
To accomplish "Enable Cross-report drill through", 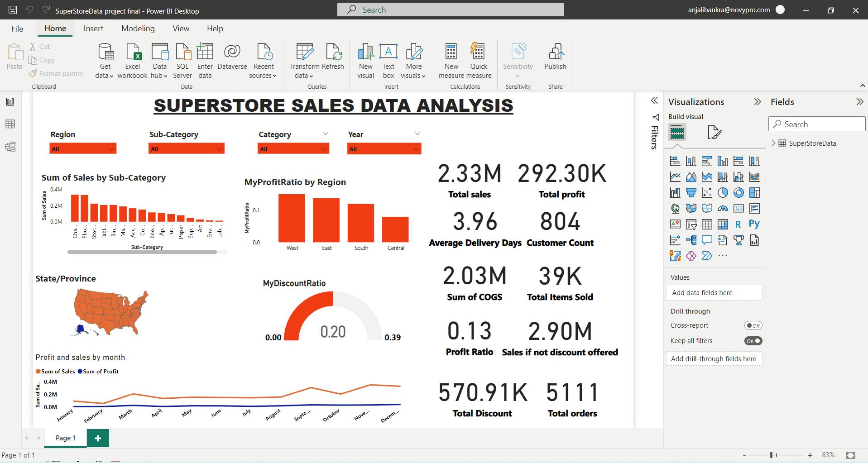I will click(x=753, y=325).
